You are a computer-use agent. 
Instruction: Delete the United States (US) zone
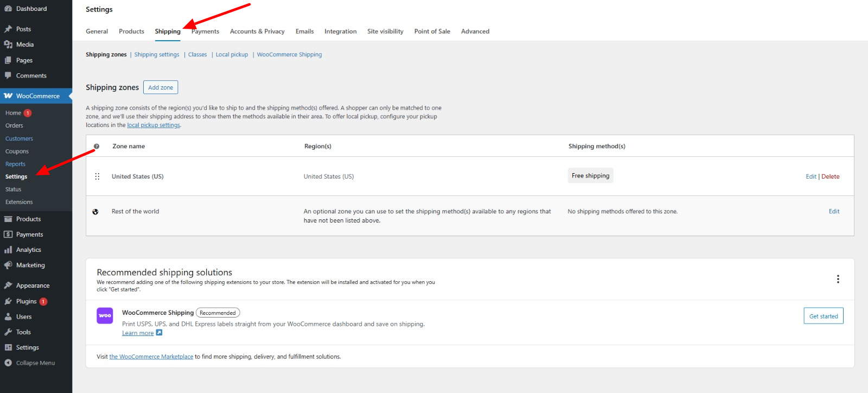point(830,176)
